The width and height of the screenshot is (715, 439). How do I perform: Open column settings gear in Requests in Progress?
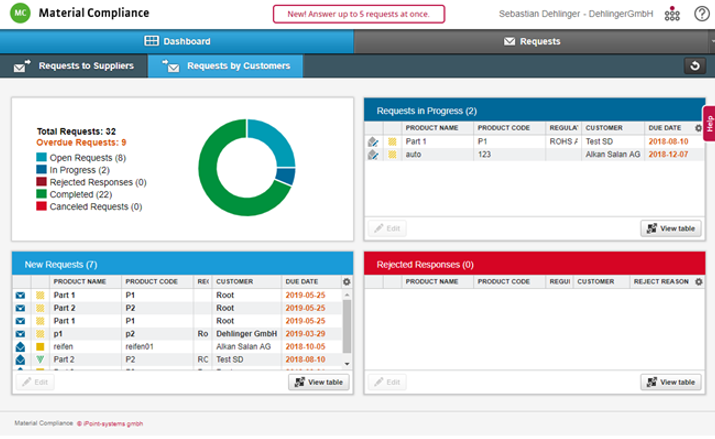click(698, 128)
